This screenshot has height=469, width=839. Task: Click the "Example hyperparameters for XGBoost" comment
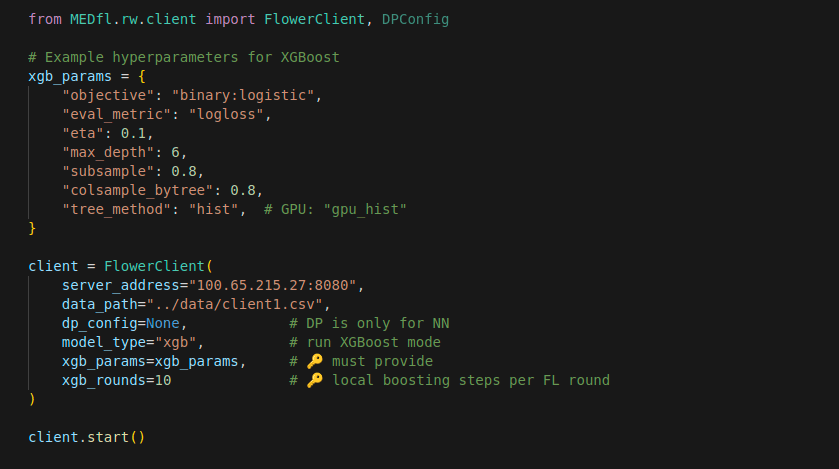pyautogui.click(x=183, y=57)
